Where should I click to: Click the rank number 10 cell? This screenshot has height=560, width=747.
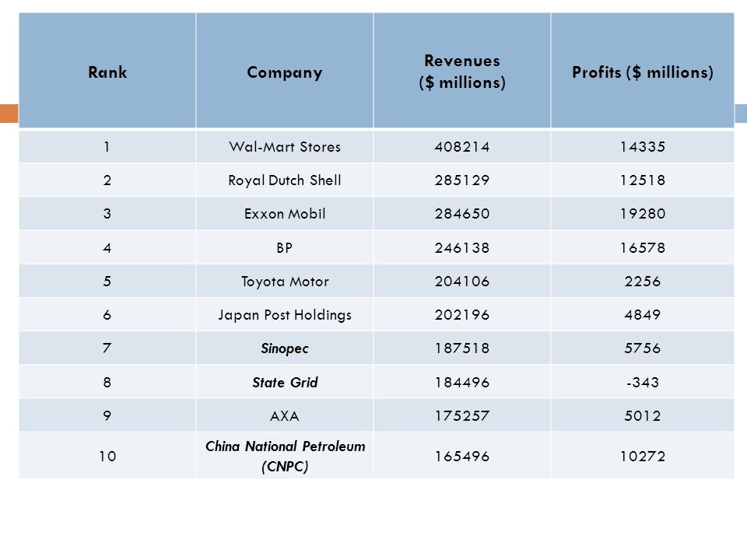[x=107, y=457]
